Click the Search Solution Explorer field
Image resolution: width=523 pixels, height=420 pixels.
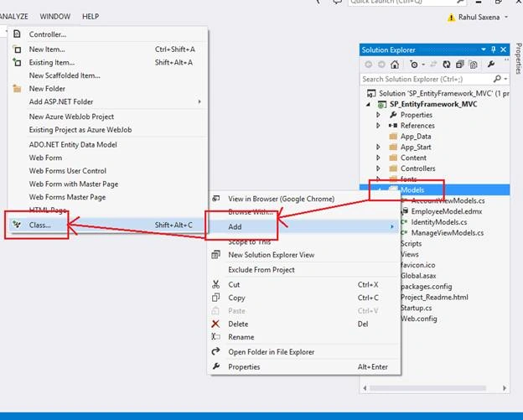pos(427,79)
